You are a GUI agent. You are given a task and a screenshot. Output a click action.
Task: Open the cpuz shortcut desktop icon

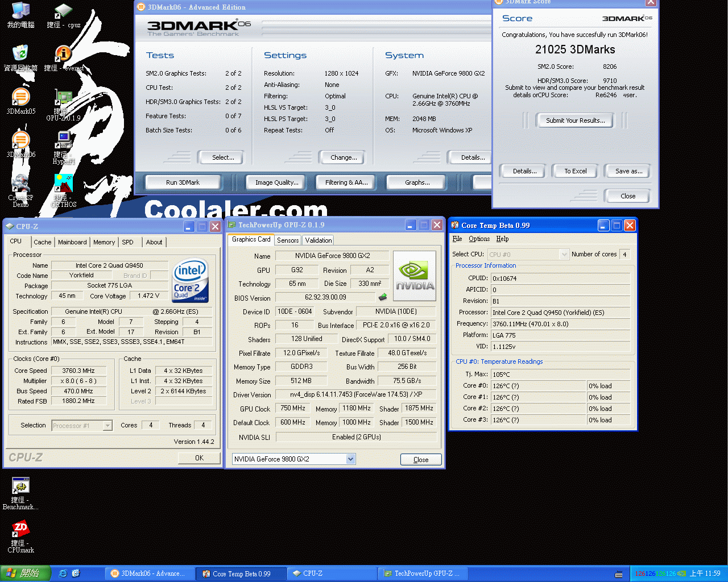click(x=63, y=15)
